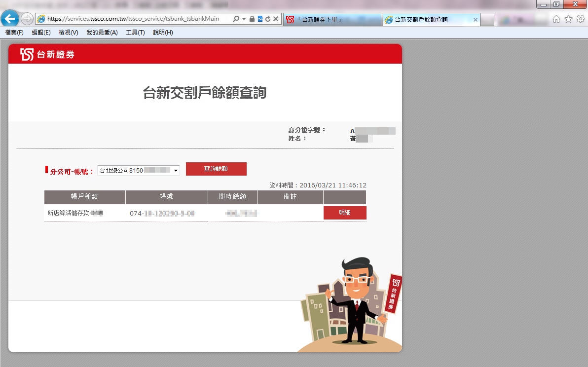588x367 pixels.
Task: Open the 檔案(F) menu
Action: 14,33
